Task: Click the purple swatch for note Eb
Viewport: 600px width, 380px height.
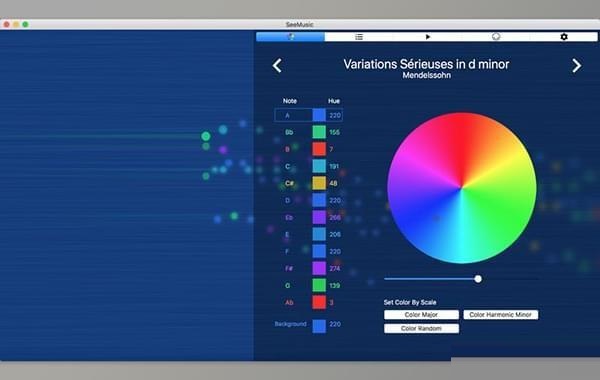Action: click(319, 217)
